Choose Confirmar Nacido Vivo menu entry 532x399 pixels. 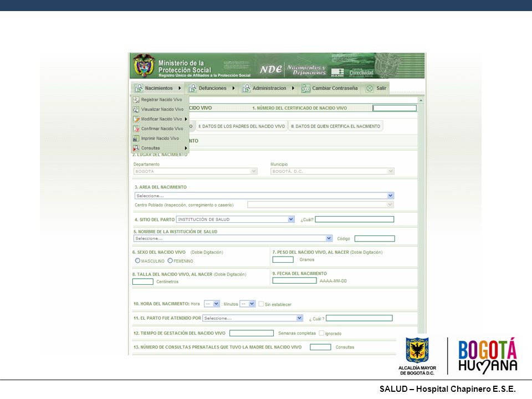click(160, 129)
